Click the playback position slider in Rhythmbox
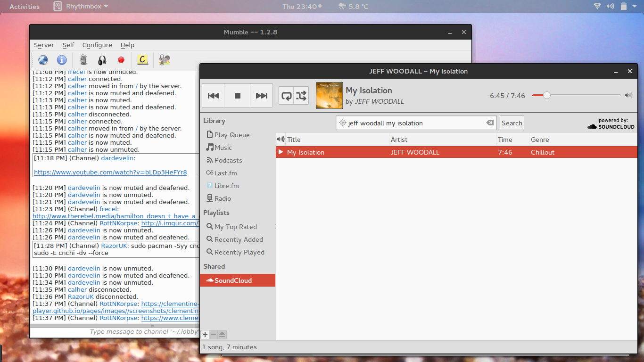The height and width of the screenshot is (362, 644). (x=577, y=95)
